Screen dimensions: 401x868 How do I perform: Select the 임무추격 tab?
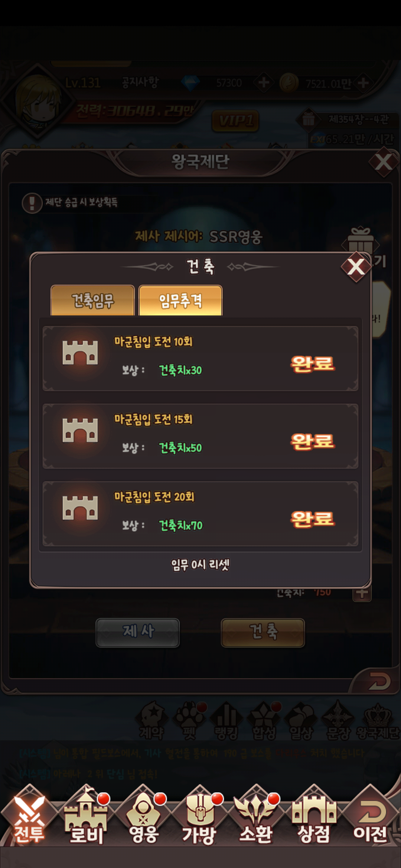tap(180, 300)
